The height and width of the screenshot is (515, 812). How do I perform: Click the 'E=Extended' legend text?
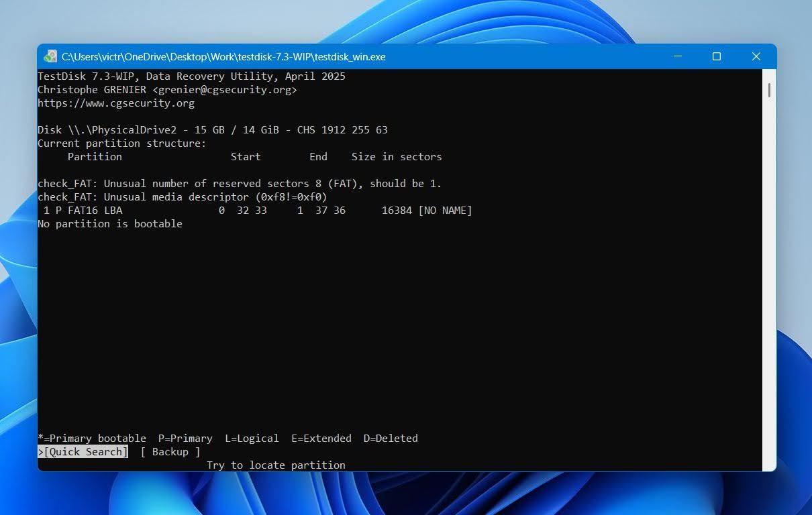pyautogui.click(x=321, y=439)
